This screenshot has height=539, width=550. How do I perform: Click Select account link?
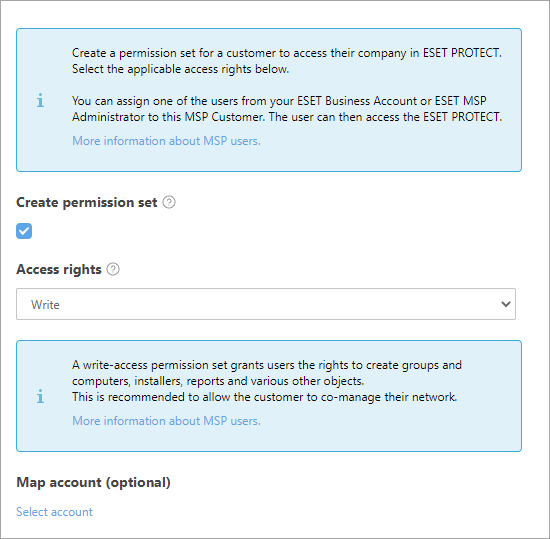(x=54, y=512)
